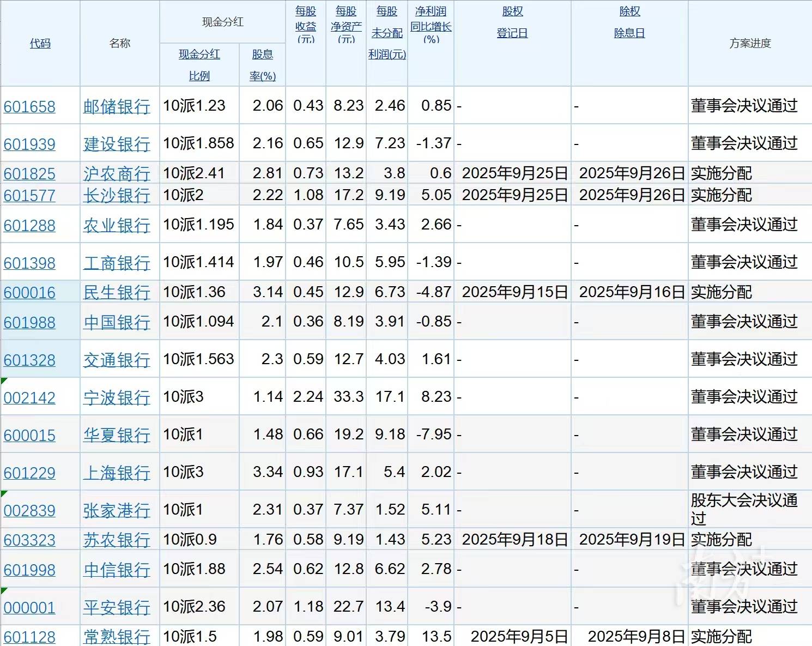Open the 建设银行 name link
812x646 pixels.
click(x=117, y=144)
